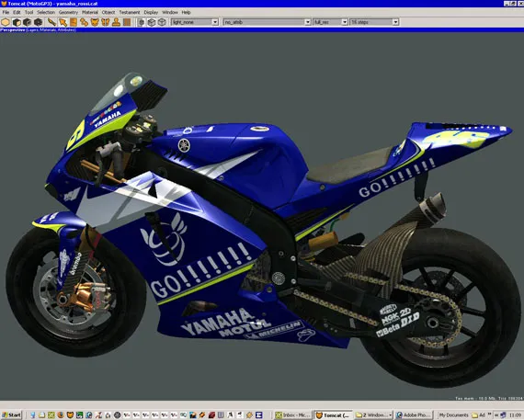Click the gray wireframe cube display icon
Screen dimensions: 524x420
[x=152, y=22]
